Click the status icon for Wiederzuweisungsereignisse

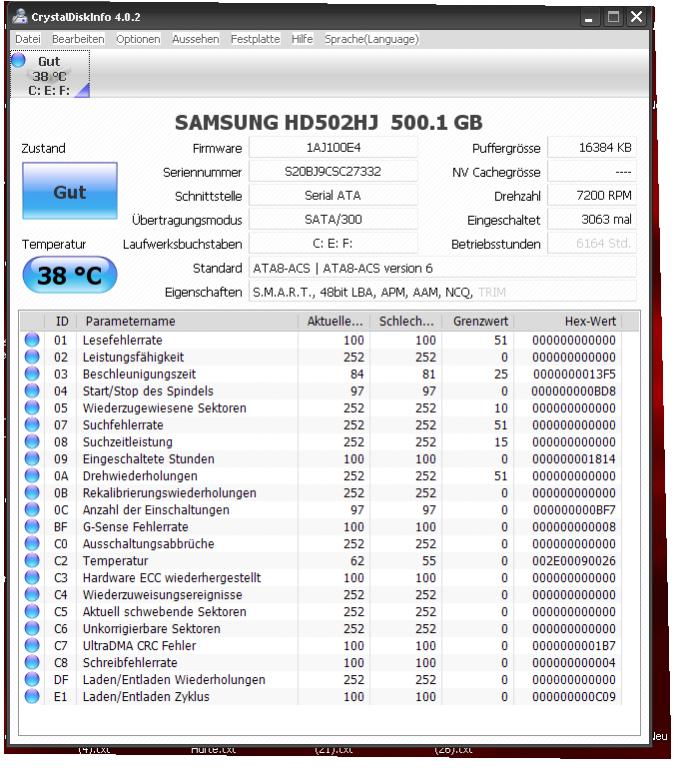(x=32, y=594)
